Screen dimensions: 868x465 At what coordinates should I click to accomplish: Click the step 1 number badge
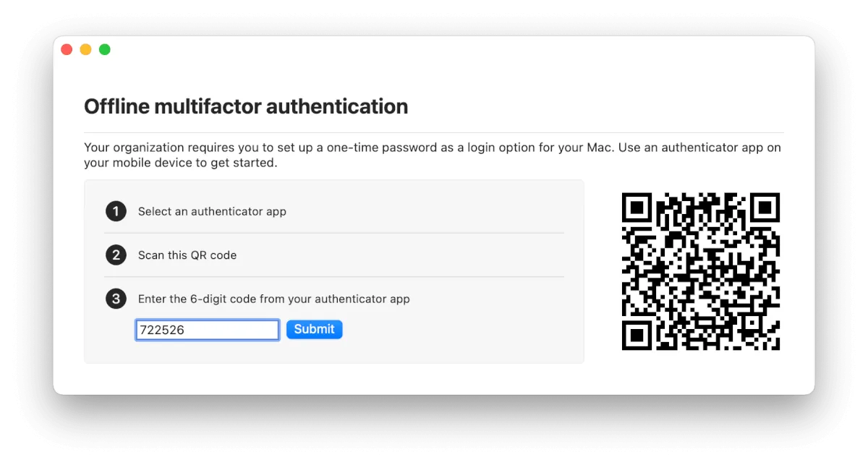116,211
